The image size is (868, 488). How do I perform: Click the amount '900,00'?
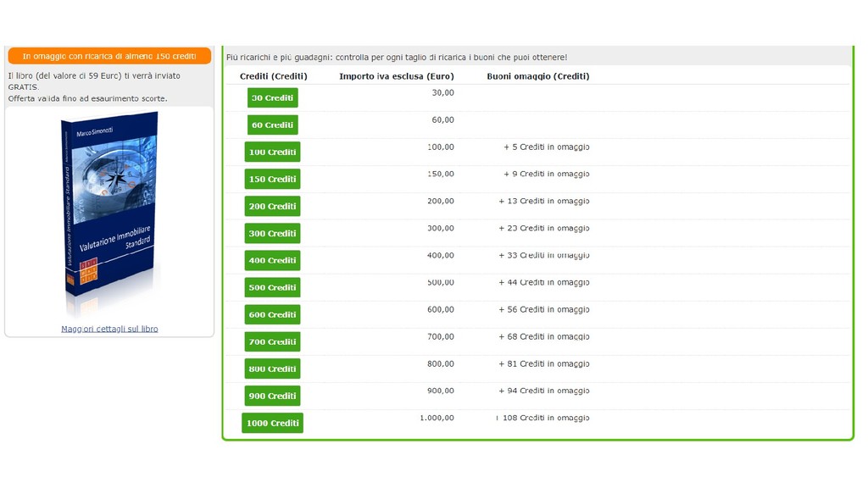(x=441, y=391)
